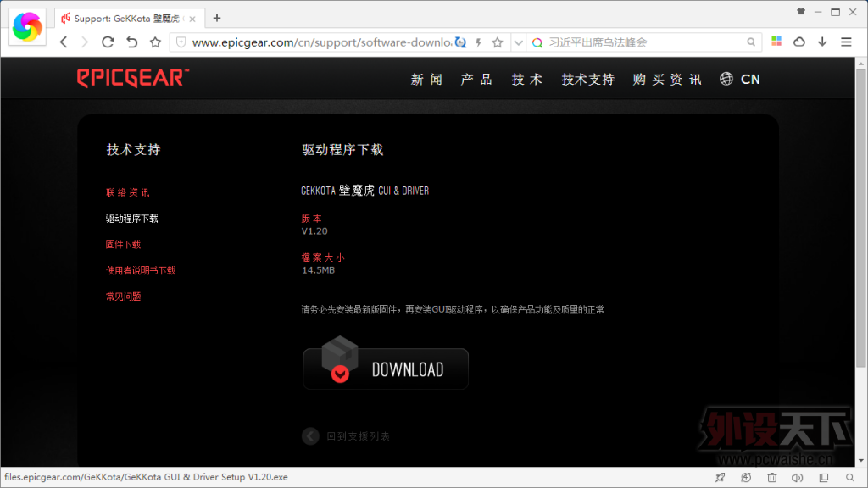
Task: Click the back arrow circle icon
Action: pos(310,436)
